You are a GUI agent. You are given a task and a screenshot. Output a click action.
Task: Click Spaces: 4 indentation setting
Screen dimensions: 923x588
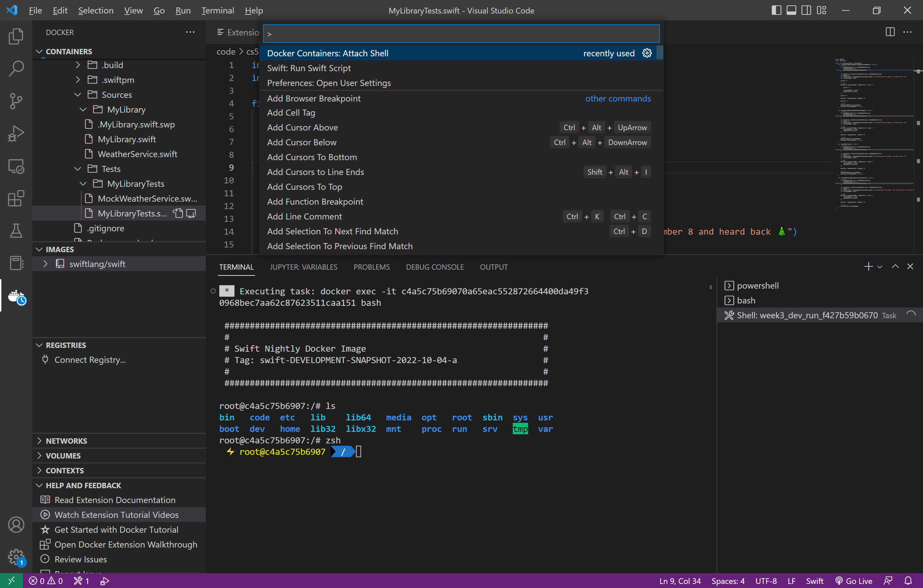728,581
